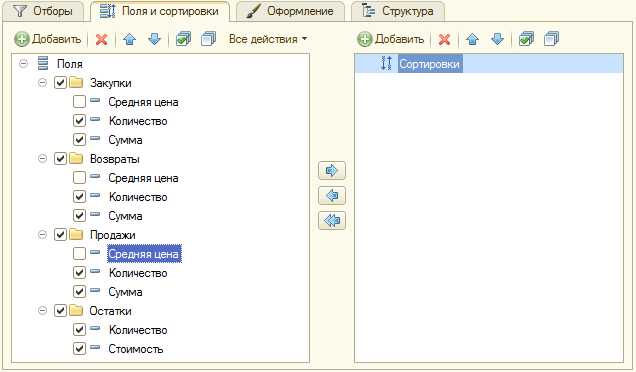This screenshot has height=372, width=636.
Task: Collapse the Продажи group node
Action: point(42,234)
